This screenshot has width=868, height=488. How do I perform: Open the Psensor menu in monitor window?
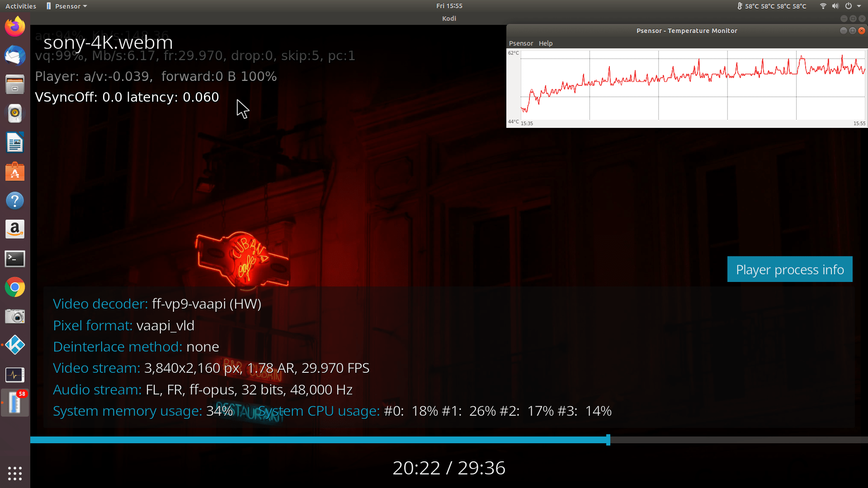tap(521, 43)
